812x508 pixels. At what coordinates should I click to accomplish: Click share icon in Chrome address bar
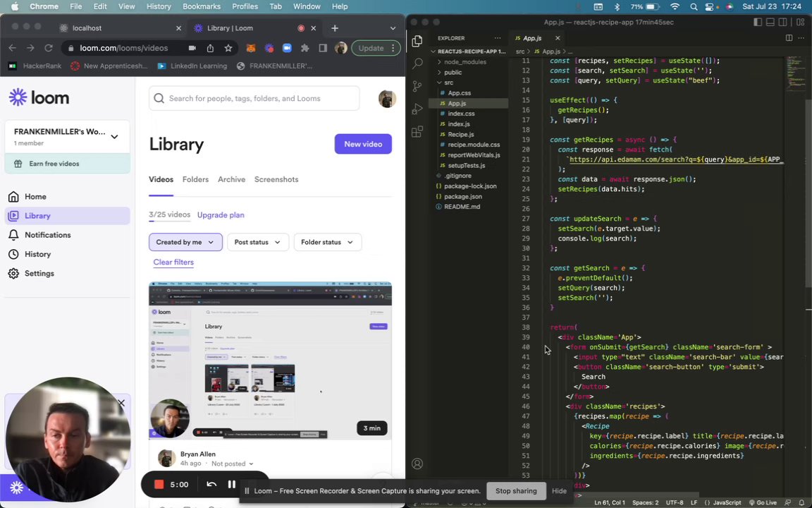(210, 48)
